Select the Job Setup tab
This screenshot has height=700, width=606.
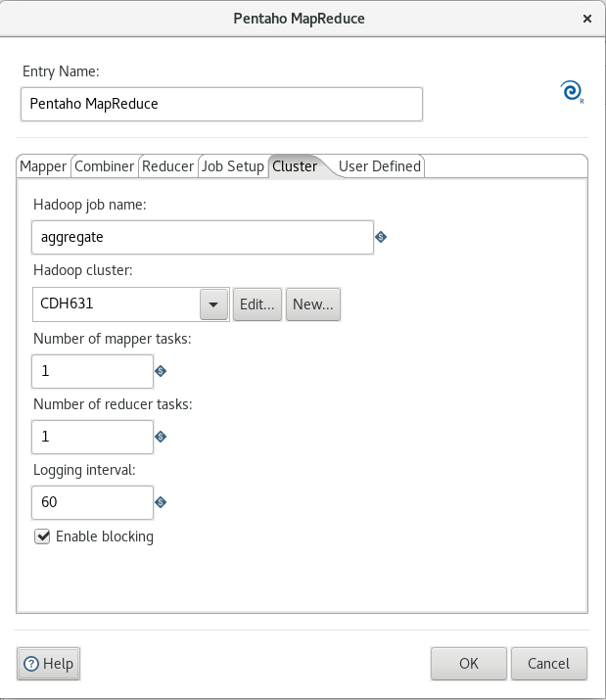pyautogui.click(x=233, y=166)
